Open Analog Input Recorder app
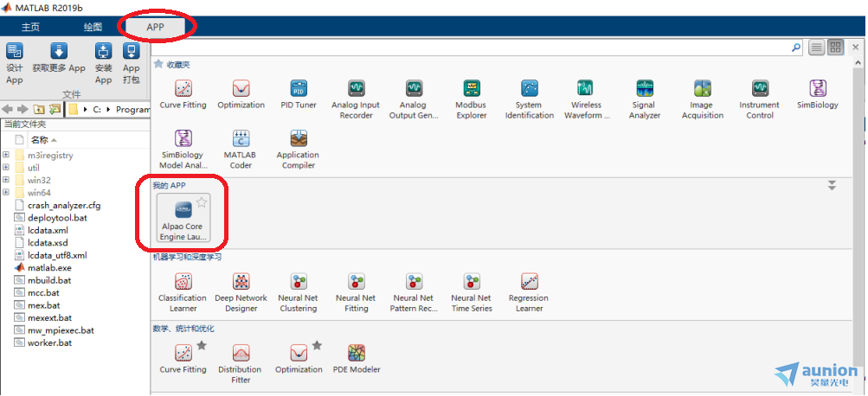 356,99
